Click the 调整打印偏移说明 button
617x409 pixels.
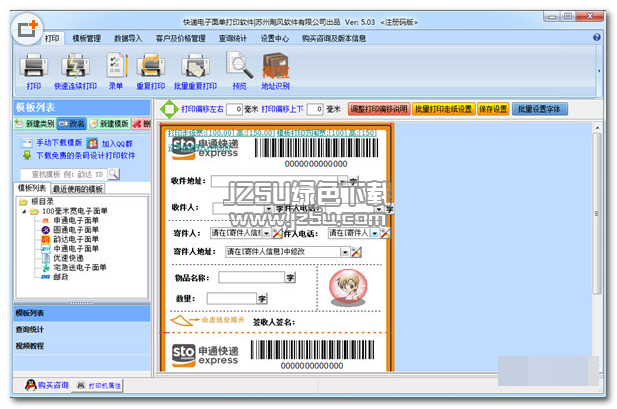pyautogui.click(x=379, y=109)
